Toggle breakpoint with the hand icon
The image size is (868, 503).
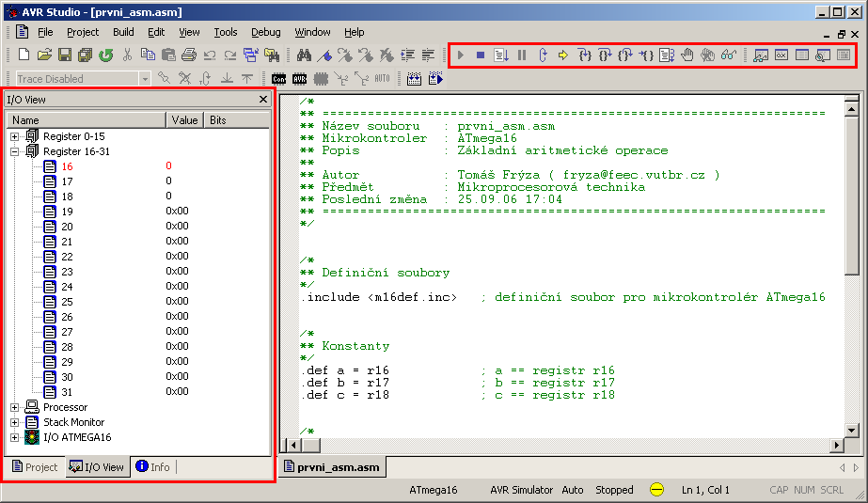coord(687,55)
